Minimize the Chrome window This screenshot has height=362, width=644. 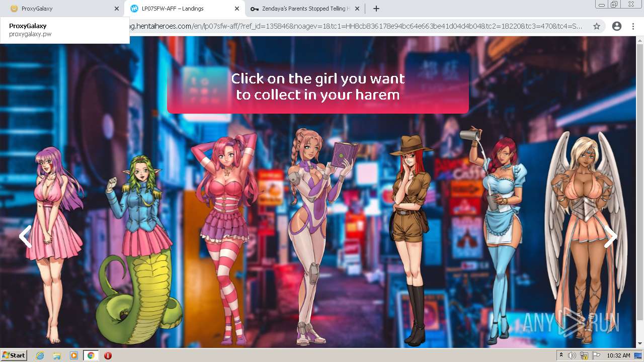click(x=602, y=4)
